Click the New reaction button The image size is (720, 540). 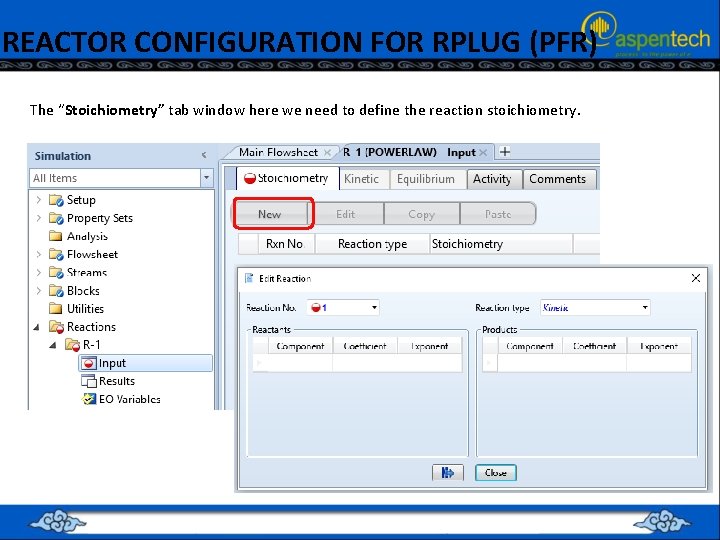tap(272, 214)
